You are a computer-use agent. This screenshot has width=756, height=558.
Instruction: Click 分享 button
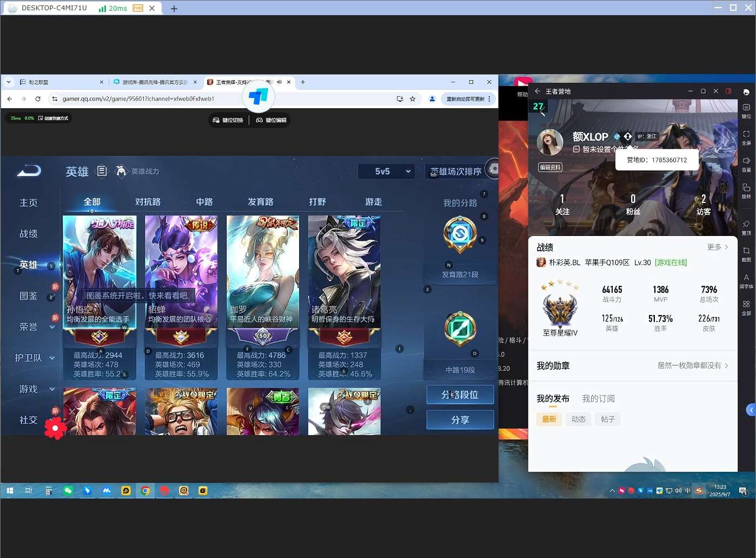(x=460, y=419)
